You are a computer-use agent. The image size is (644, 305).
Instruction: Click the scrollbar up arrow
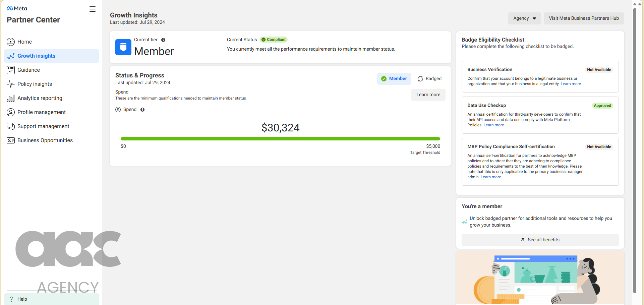pyautogui.click(x=635, y=4)
